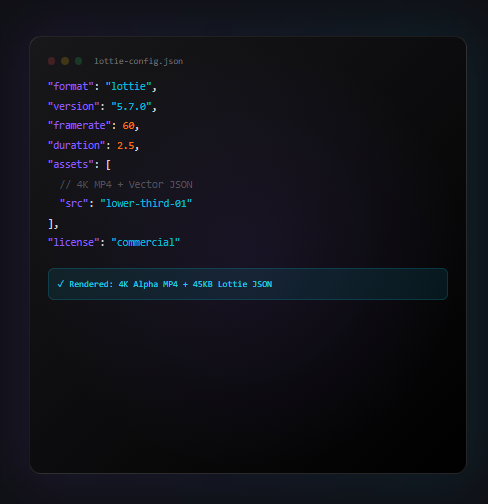Select the "lower-third-01" value
488x504 pixels.
click(x=146, y=203)
